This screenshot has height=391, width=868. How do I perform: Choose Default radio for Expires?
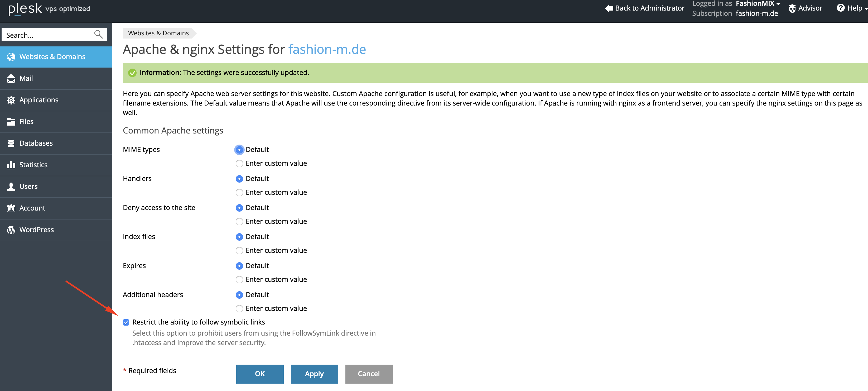[239, 266]
